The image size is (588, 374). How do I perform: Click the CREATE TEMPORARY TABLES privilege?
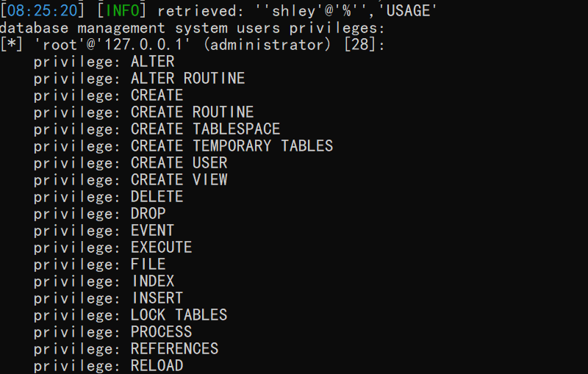tap(232, 145)
